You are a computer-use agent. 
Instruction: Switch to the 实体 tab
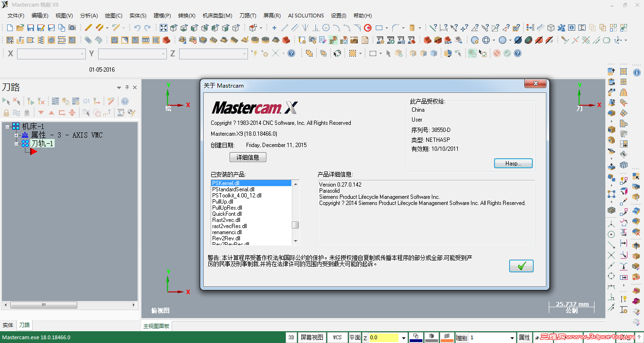coord(8,325)
